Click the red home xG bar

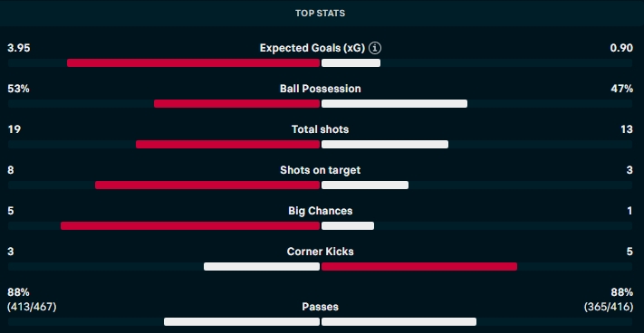194,63
